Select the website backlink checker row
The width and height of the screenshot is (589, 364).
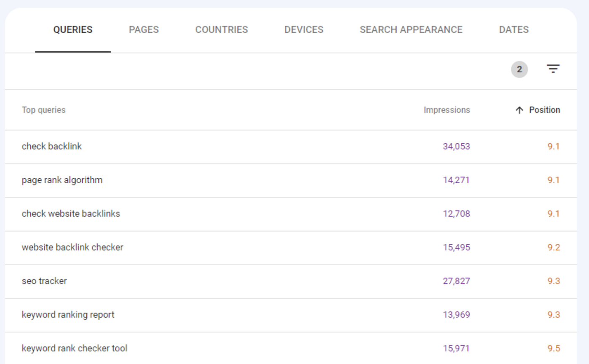[x=72, y=247]
